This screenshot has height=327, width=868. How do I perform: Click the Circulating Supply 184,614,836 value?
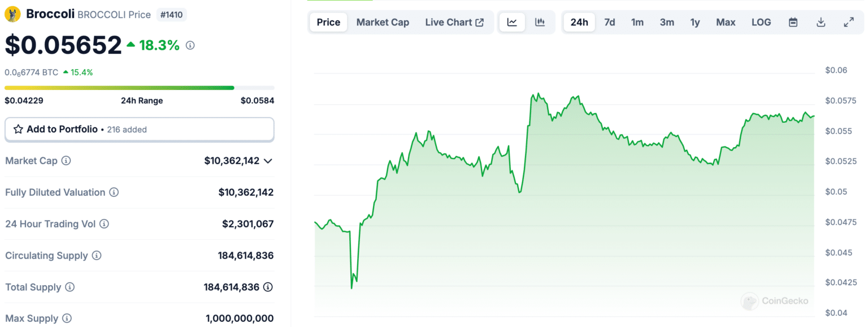point(246,256)
